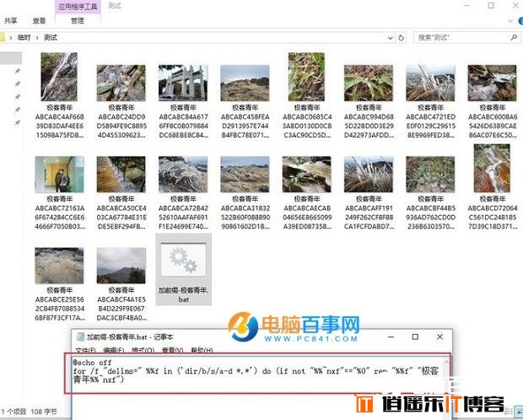Click fourth pin icon in navigation pane

point(18,110)
